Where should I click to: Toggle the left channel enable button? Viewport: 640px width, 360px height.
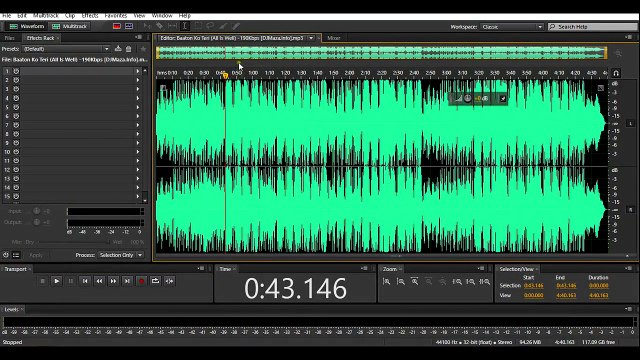pos(631,123)
